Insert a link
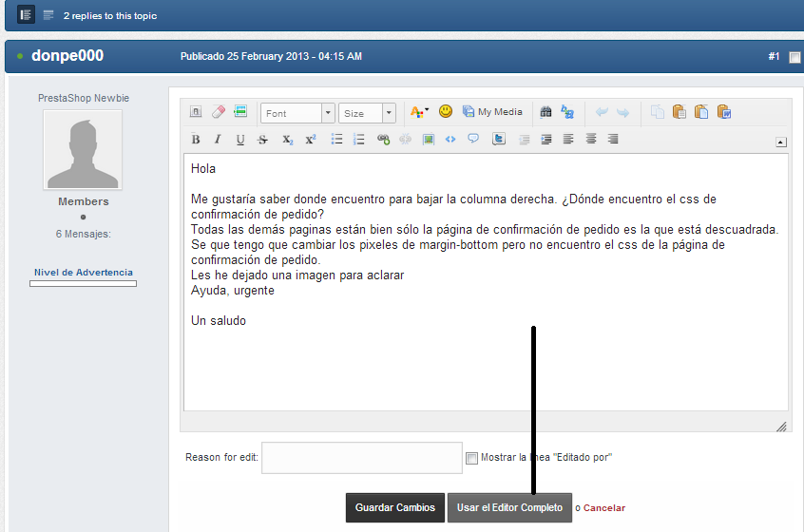This screenshot has height=532, width=804. pos(383,139)
